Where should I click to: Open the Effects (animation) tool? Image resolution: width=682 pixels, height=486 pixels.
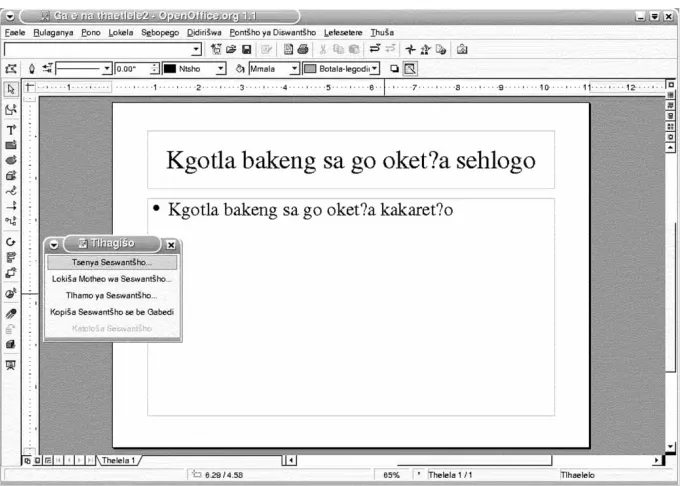(11, 314)
